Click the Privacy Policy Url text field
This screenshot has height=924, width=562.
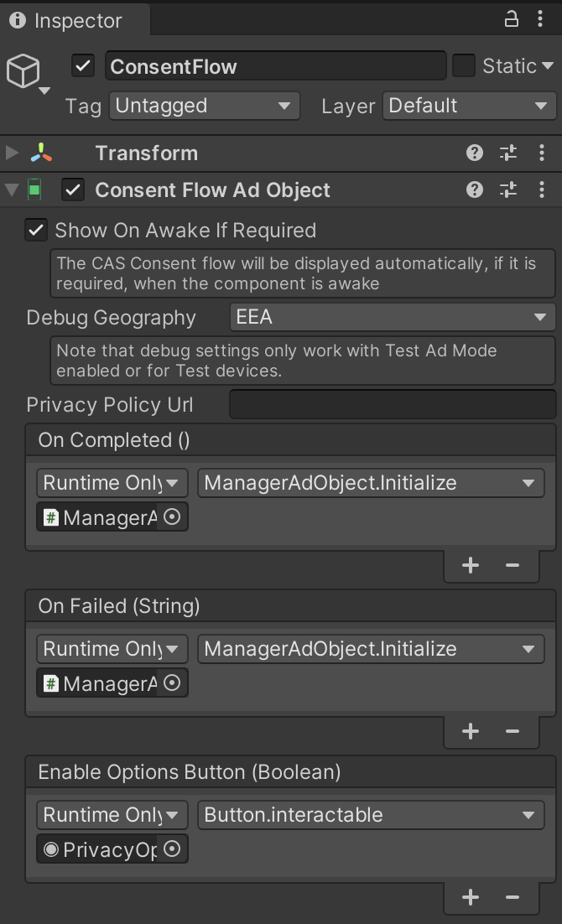392,405
